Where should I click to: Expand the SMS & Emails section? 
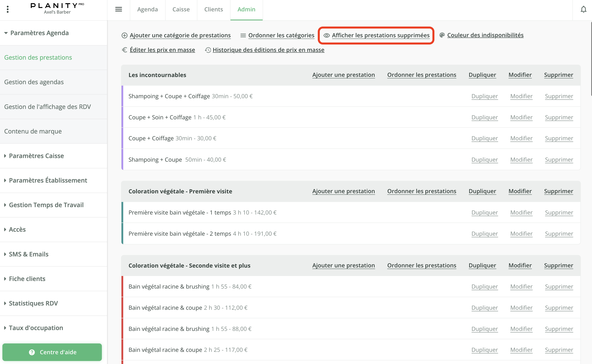(x=28, y=254)
